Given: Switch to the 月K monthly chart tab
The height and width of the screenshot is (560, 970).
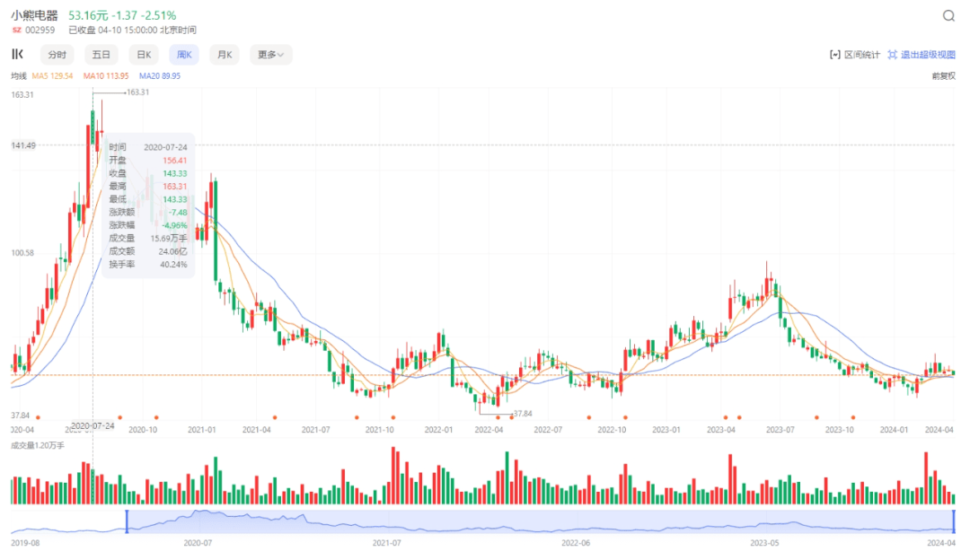Looking at the screenshot, I should [x=224, y=55].
